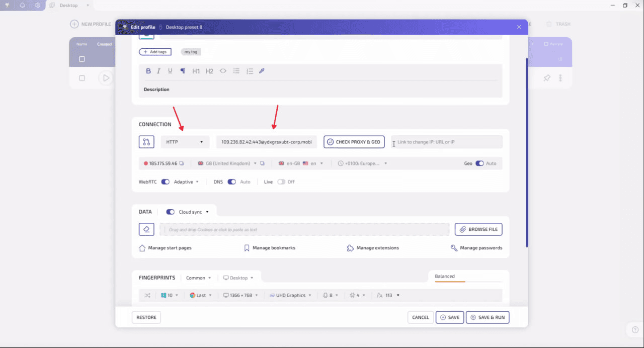The image size is (644, 348).
Task: Click the Balanced fingerprint level slider
Action: pos(468,281)
